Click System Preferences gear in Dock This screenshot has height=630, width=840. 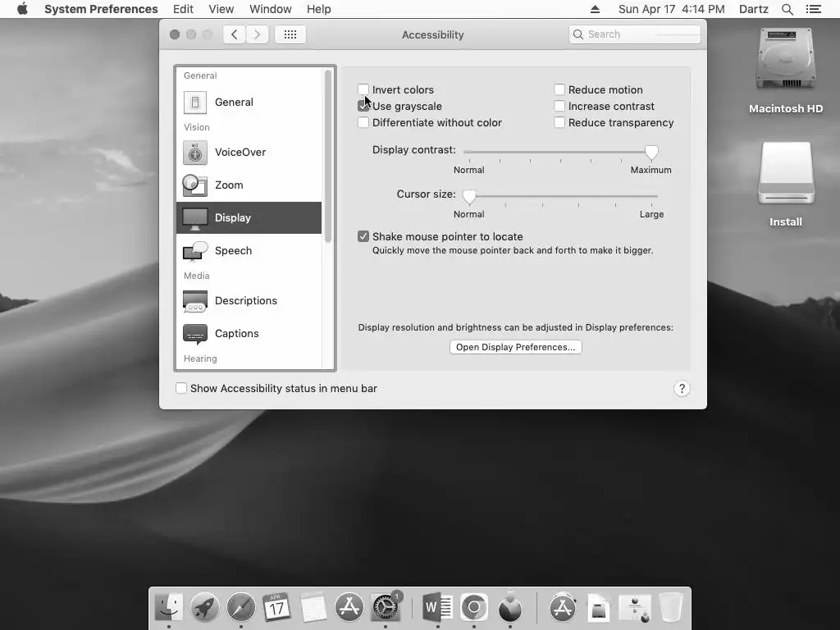click(x=386, y=607)
